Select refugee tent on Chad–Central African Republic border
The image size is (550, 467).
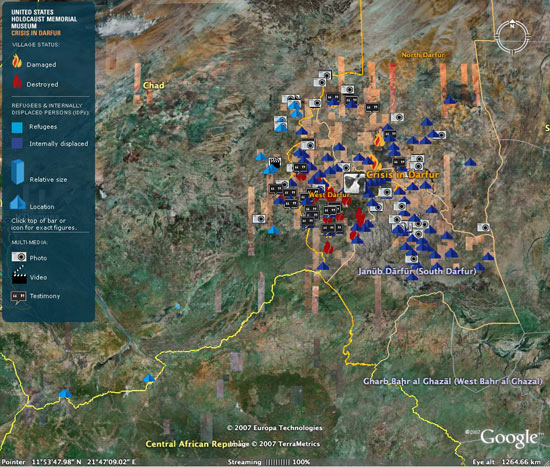click(x=149, y=378)
